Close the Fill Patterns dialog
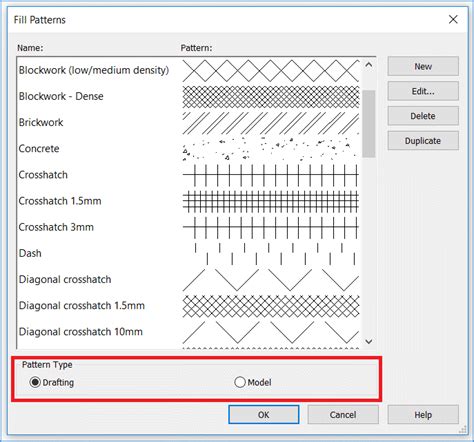 (x=453, y=19)
